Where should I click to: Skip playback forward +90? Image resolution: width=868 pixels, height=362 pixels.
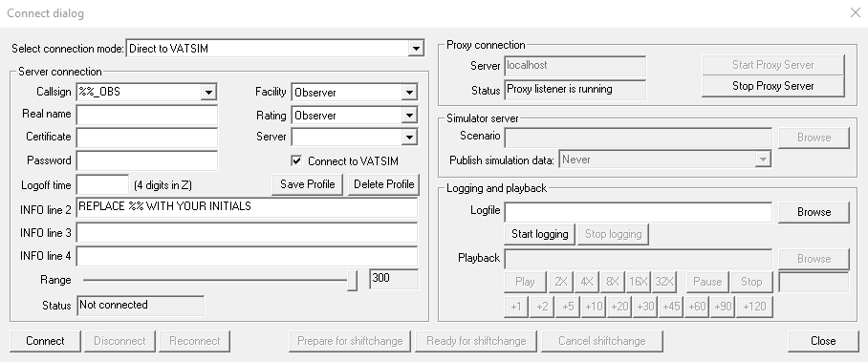[723, 307]
